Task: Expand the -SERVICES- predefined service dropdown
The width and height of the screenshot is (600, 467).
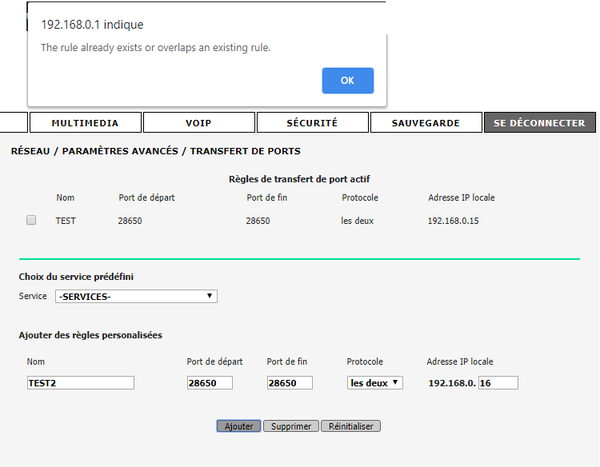Action: click(136, 296)
